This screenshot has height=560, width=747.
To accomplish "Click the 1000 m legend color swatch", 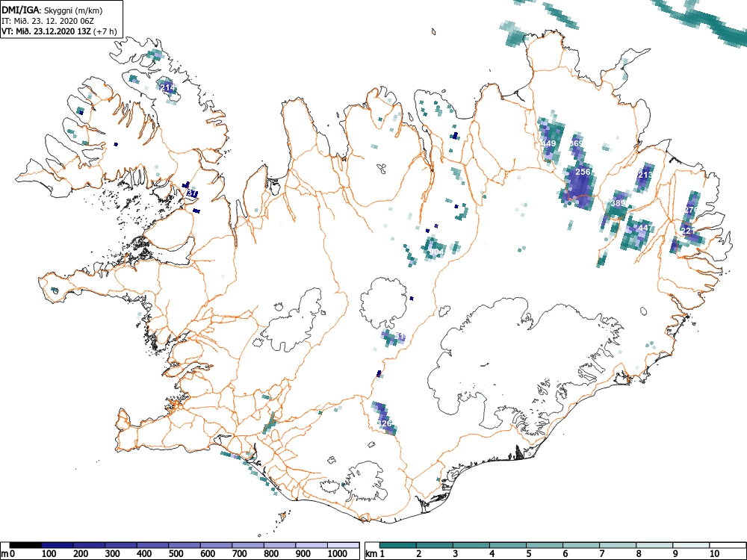I will point(344,545).
